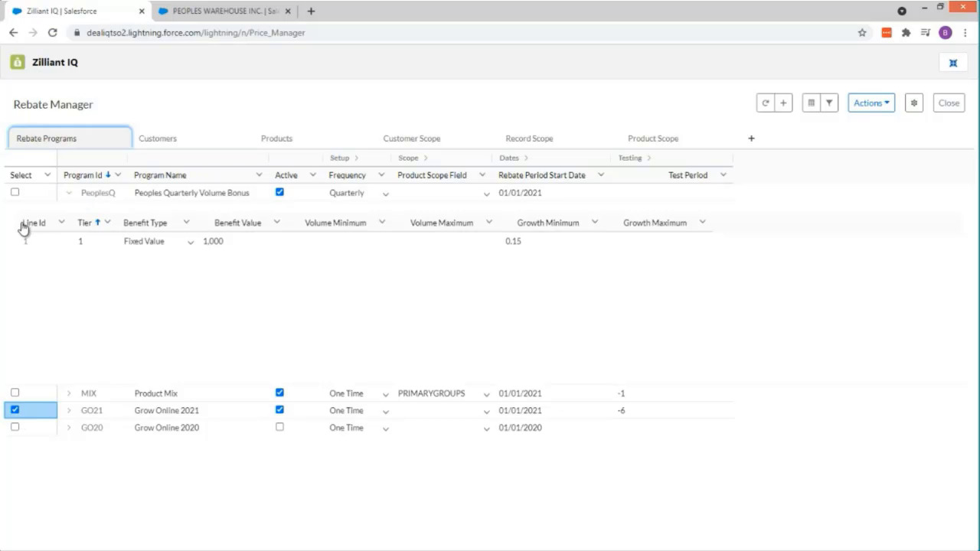Image resolution: width=980 pixels, height=551 pixels.
Task: Click PRIMARYGROUPS product scope value
Action: 431,393
